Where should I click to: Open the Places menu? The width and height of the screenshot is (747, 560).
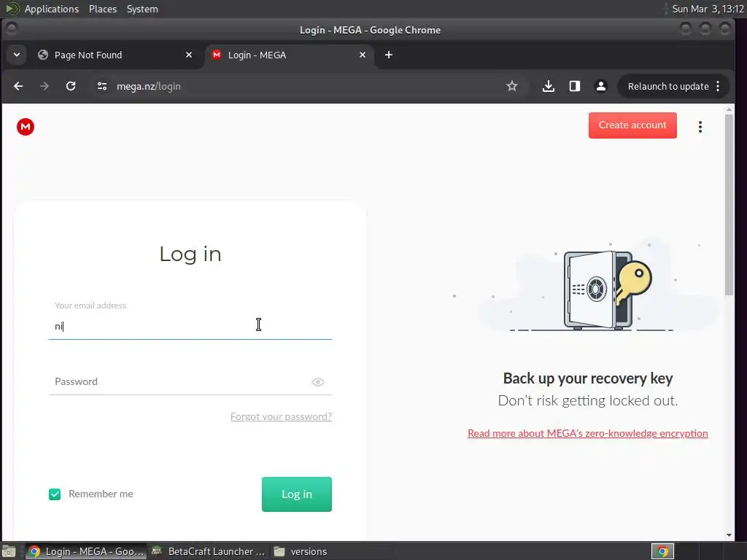[103, 9]
